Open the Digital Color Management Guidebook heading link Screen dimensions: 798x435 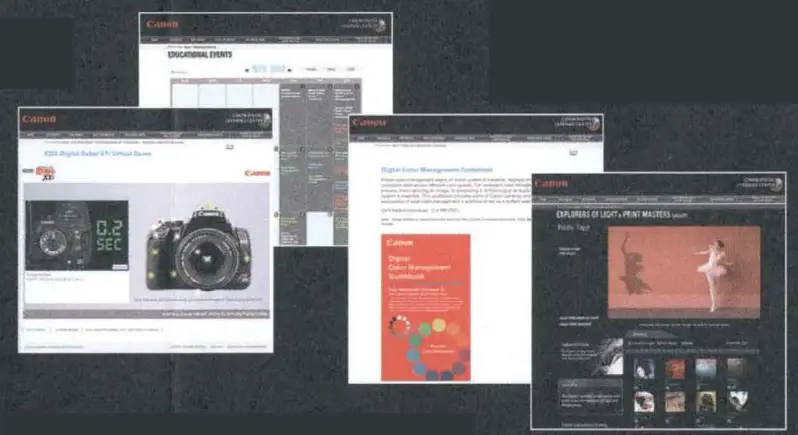coord(437,169)
